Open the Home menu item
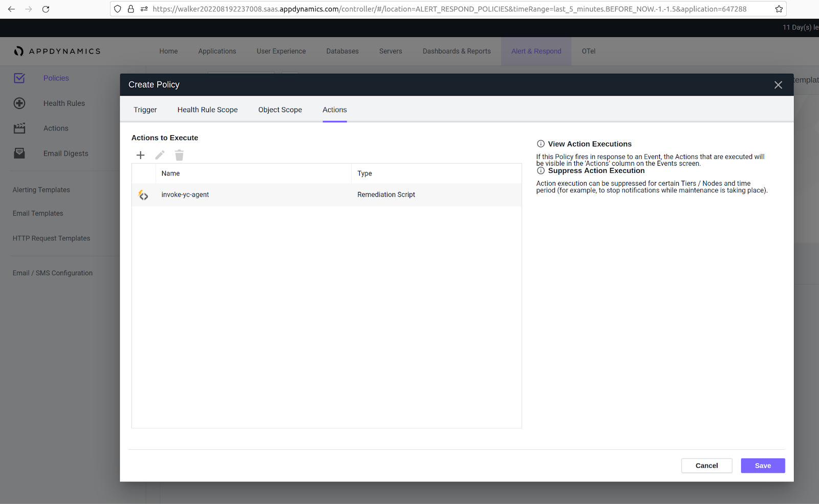Viewport: 819px width, 504px height. 168,51
